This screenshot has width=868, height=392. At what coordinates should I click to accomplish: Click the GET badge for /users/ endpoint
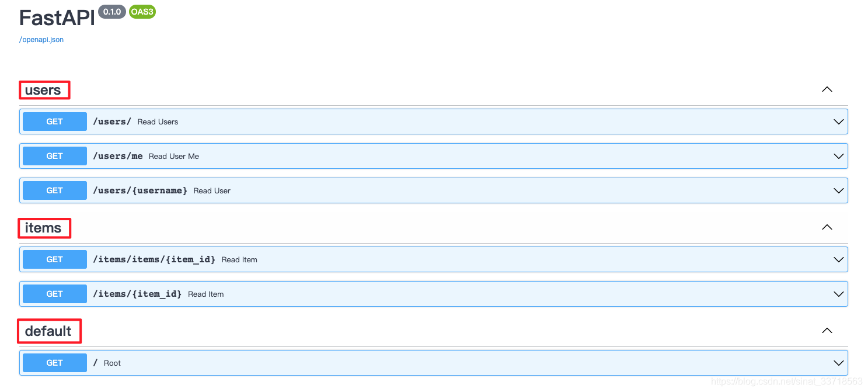pyautogui.click(x=54, y=122)
